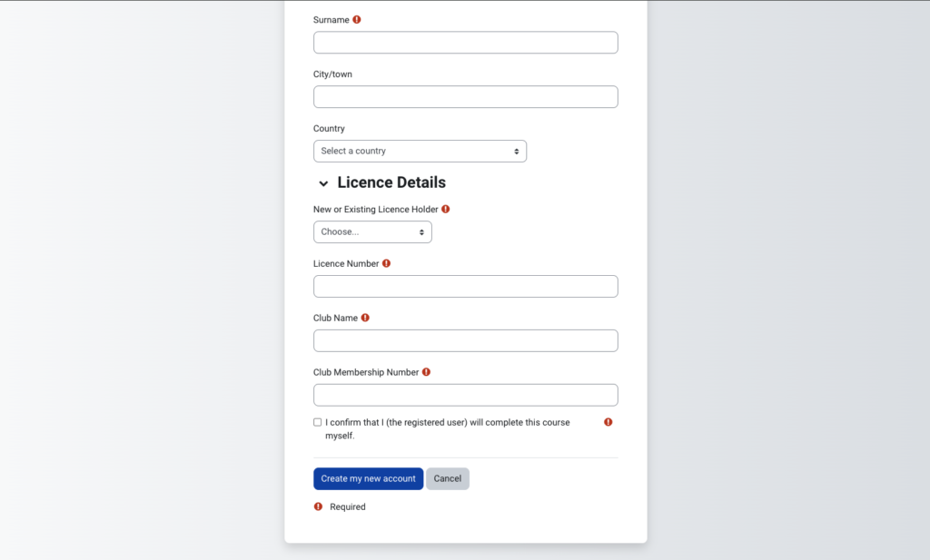
Task: Click the required icon next to Licence Number
Action: (387, 263)
